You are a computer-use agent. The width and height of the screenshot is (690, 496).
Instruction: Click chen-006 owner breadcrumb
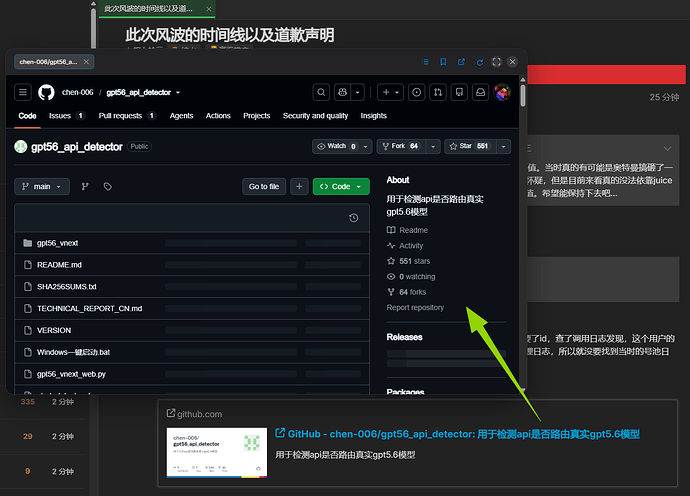[77, 92]
